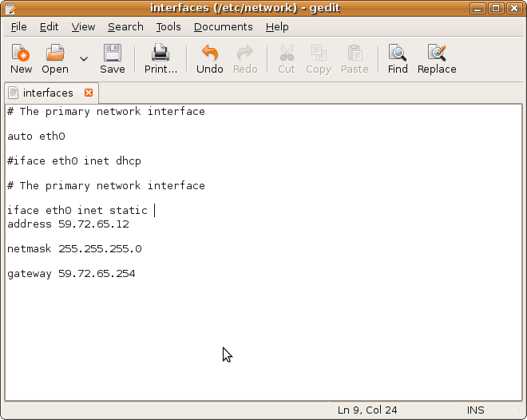The image size is (527, 420).
Task: Click the 'address 59.72.65.12' line
Action: 68,224
